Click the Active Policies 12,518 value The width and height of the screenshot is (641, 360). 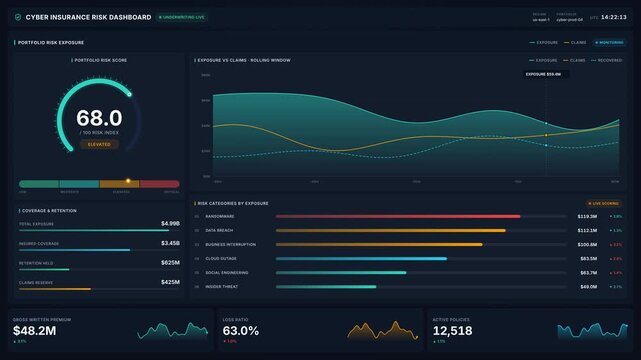click(453, 331)
